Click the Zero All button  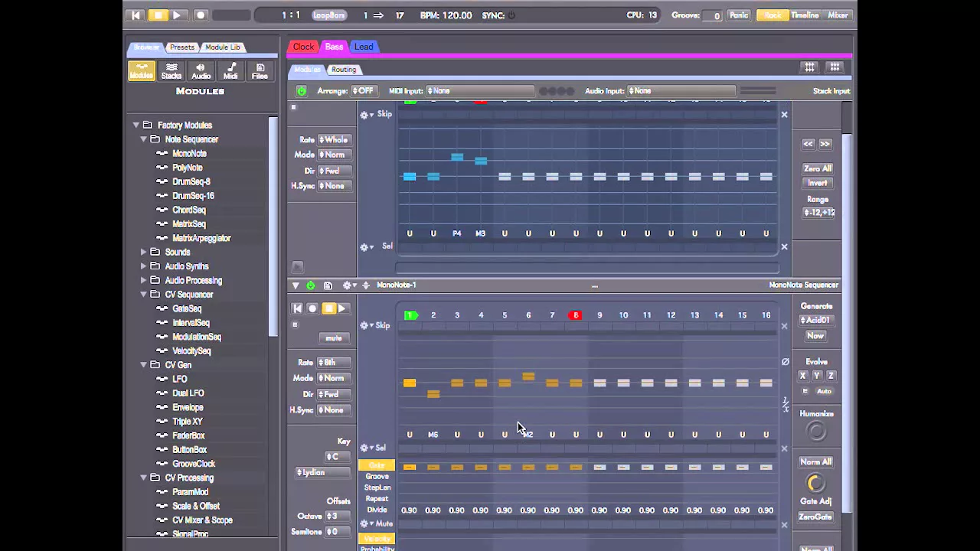(817, 168)
